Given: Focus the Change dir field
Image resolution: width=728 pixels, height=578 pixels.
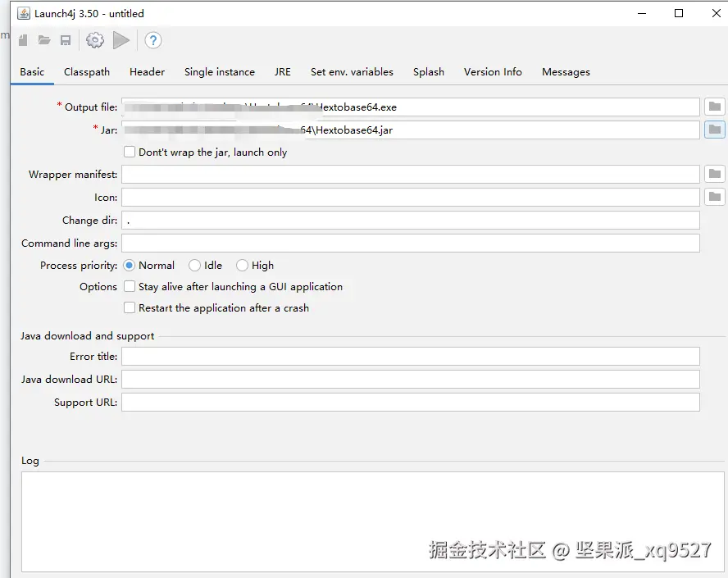Looking at the screenshot, I should (x=411, y=220).
